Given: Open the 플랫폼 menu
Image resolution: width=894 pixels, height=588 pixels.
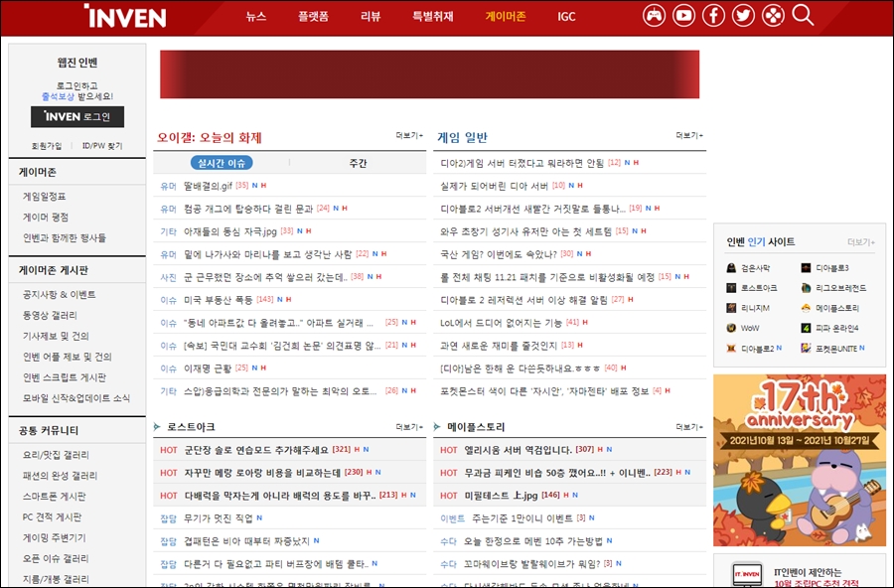Looking at the screenshot, I should (313, 17).
